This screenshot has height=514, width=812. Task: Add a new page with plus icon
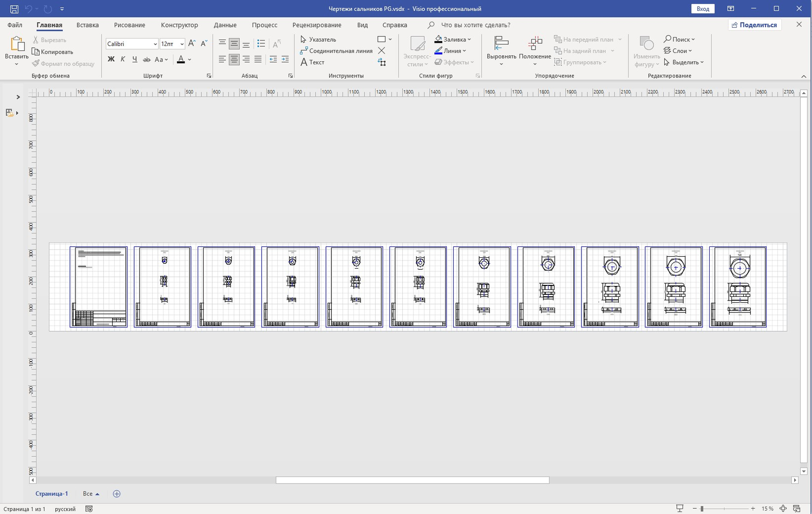(x=116, y=493)
